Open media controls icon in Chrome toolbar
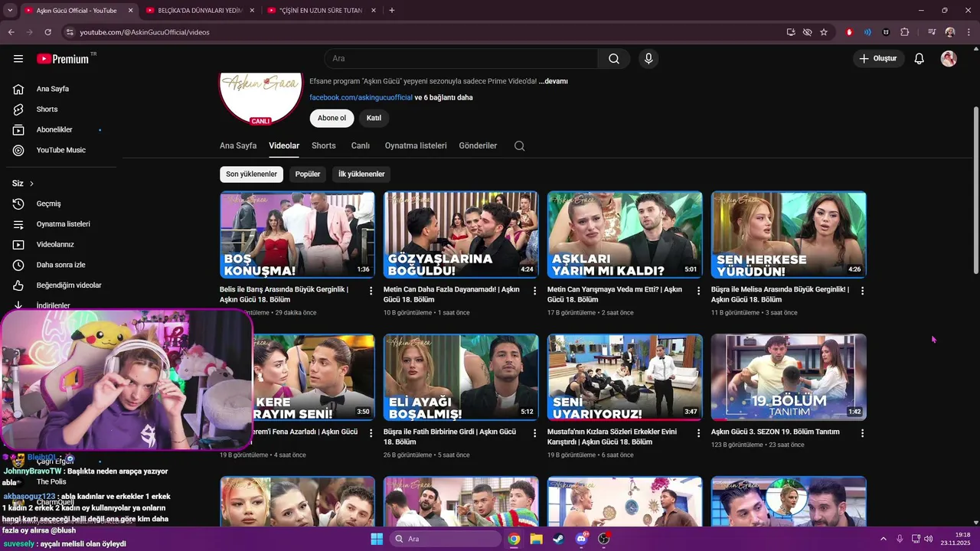The width and height of the screenshot is (980, 551). pyautogui.click(x=932, y=32)
